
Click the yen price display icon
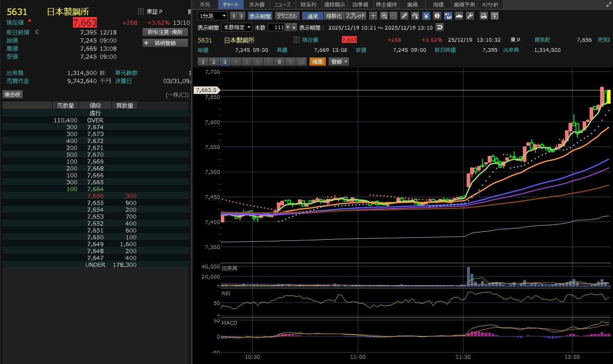426,16
